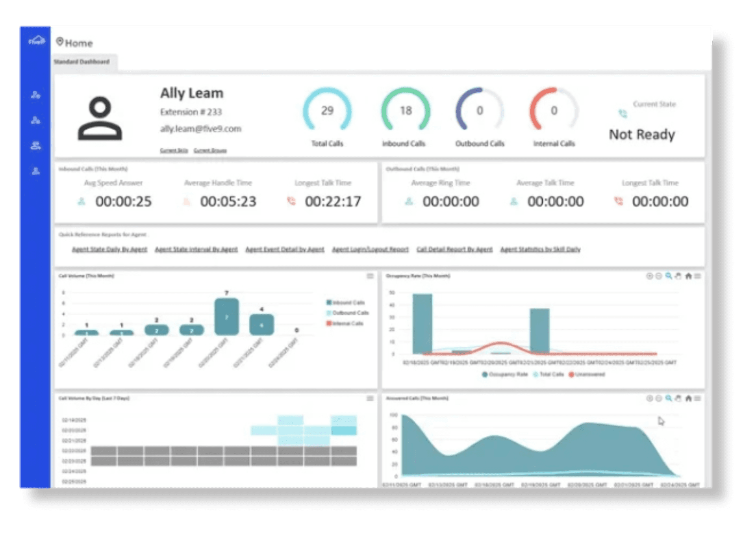Click the Home breadcrumb title

click(x=78, y=43)
